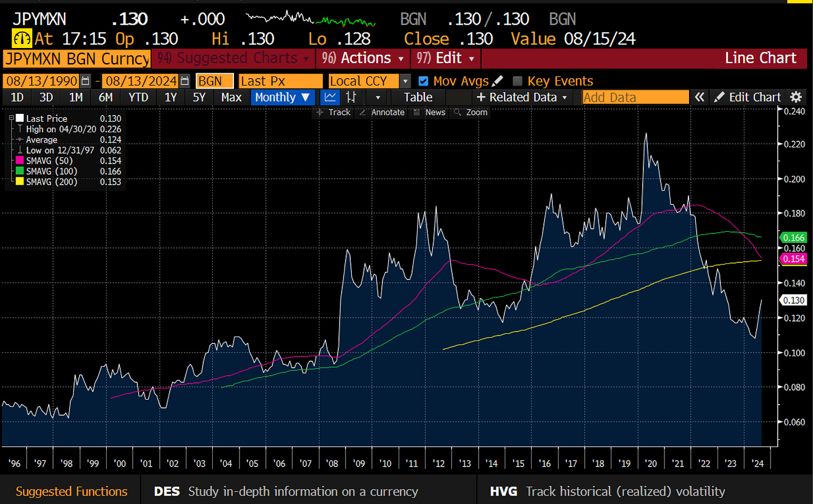Open HVG historical volatility function
Screen dimensions: 813x504
click(608, 491)
